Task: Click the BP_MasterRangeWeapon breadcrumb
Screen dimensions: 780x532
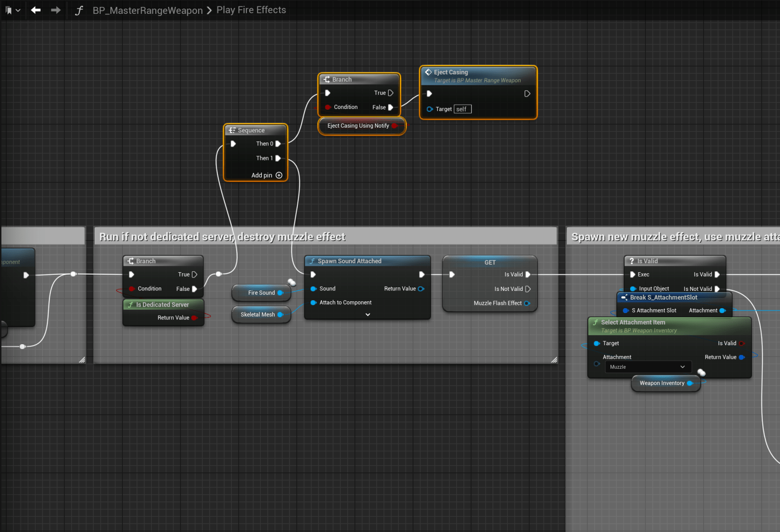Action: 147,10
